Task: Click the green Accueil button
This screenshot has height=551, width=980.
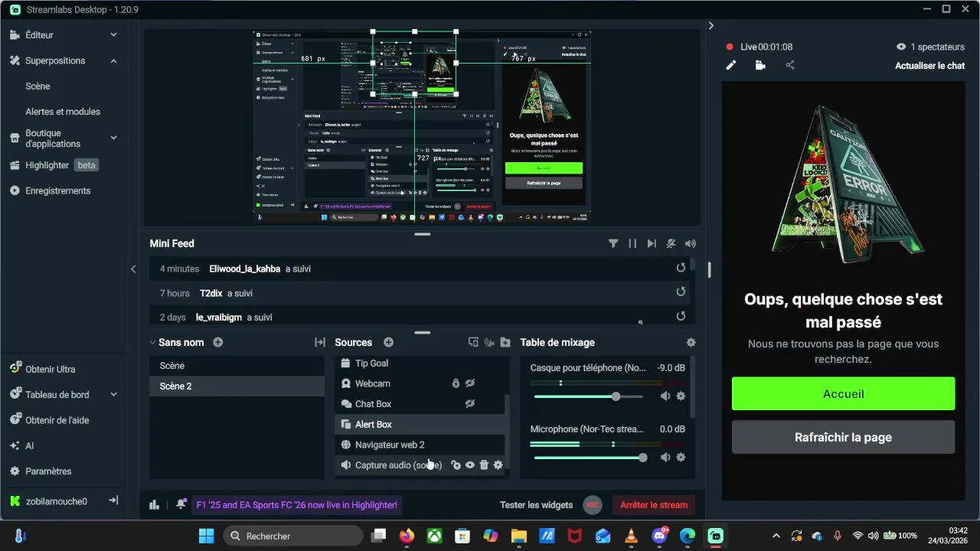Action: click(843, 393)
